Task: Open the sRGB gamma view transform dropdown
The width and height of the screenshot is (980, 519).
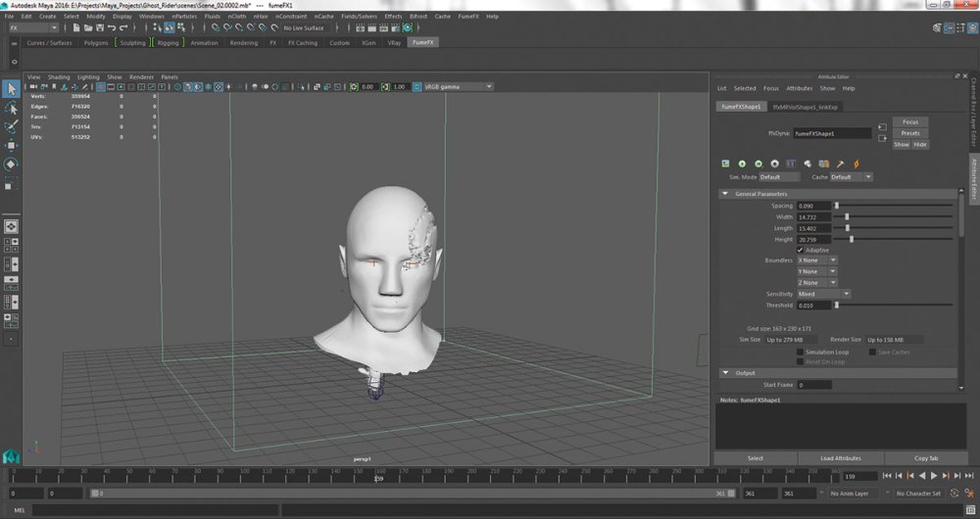Action: coord(458,87)
